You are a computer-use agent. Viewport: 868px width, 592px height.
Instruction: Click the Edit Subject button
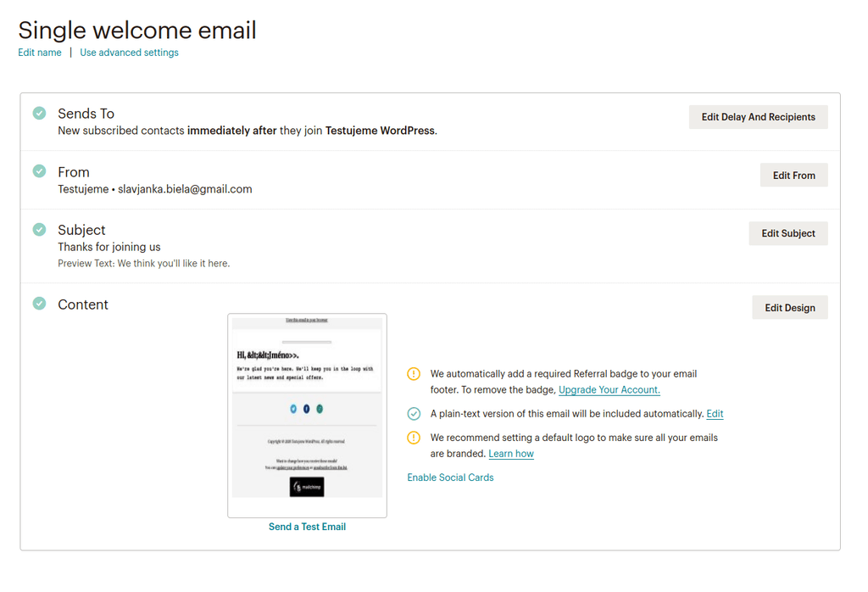click(x=787, y=233)
